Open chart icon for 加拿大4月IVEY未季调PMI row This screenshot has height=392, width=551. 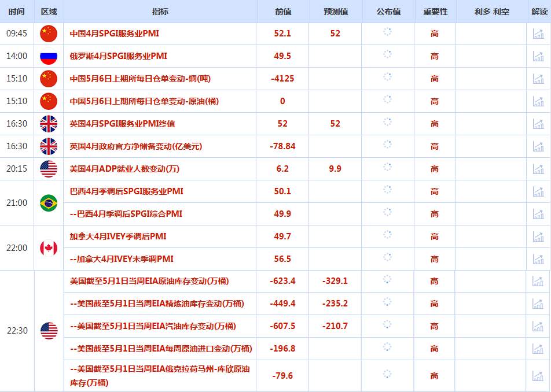(x=538, y=259)
